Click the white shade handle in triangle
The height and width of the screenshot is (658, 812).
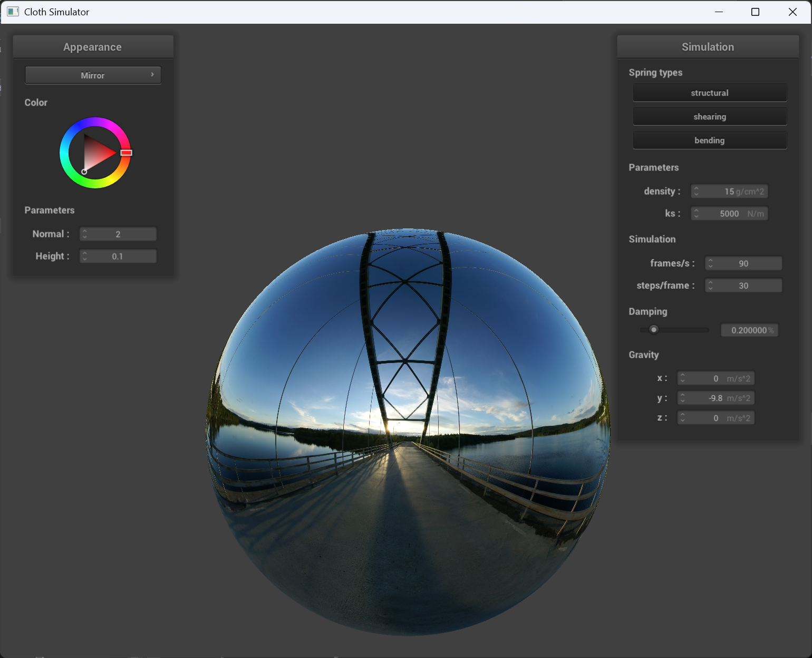point(84,171)
